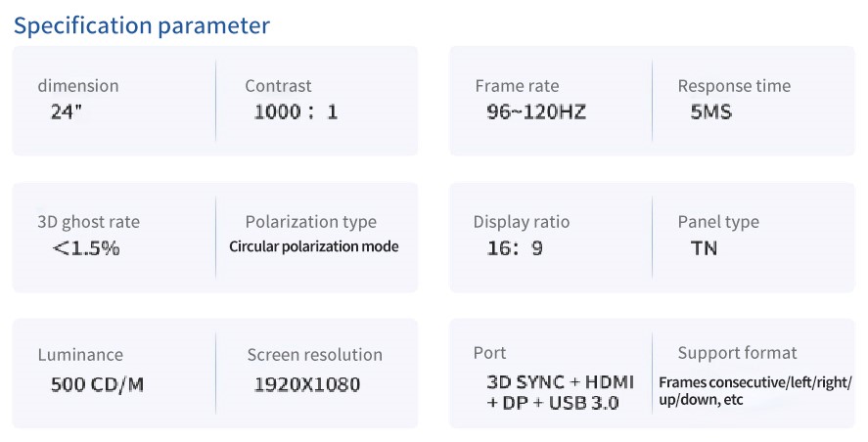Click the Luminance label
The image size is (868, 442).
click(x=80, y=355)
